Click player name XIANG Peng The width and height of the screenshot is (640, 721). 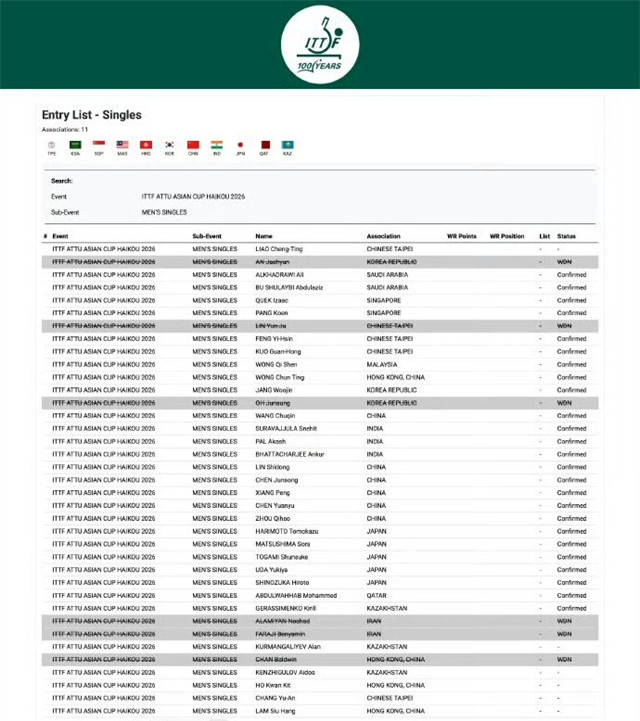tap(273, 492)
